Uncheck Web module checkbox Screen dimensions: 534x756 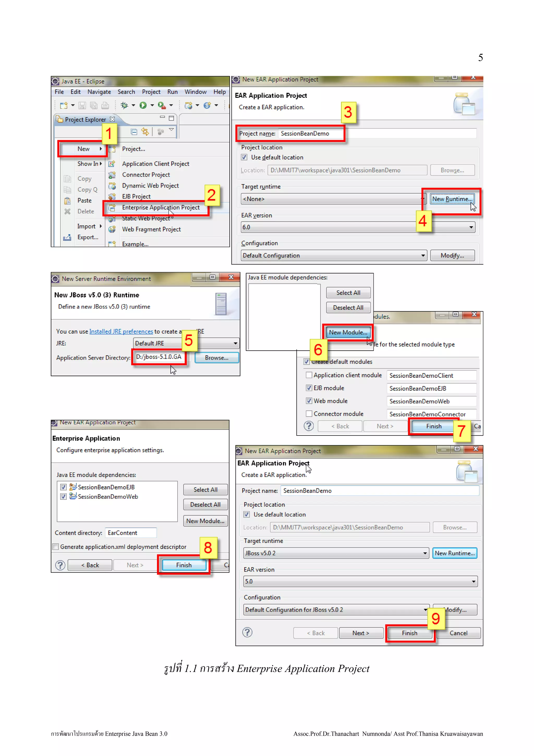click(x=309, y=401)
